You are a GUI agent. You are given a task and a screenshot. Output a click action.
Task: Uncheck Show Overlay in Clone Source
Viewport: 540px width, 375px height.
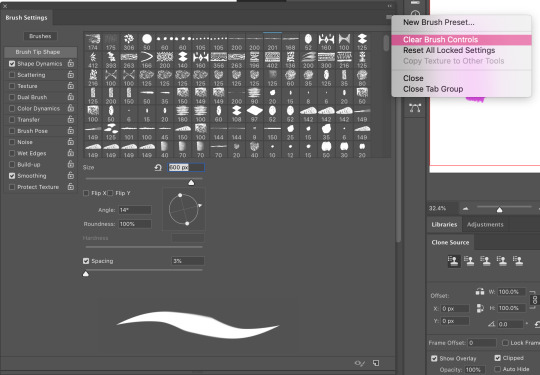[434, 358]
